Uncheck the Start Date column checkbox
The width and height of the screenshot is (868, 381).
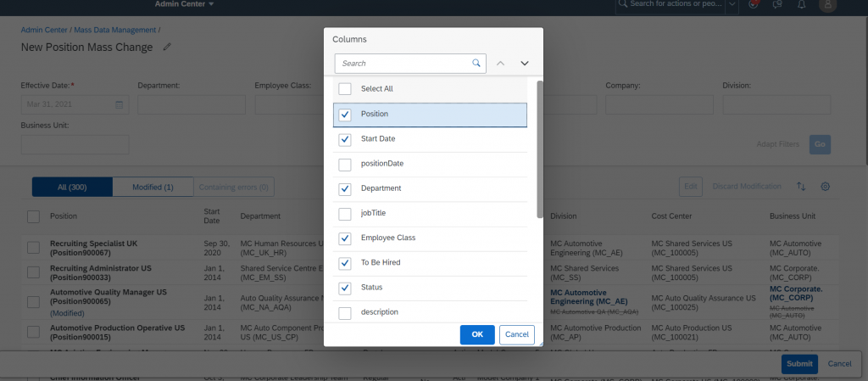[x=345, y=139]
